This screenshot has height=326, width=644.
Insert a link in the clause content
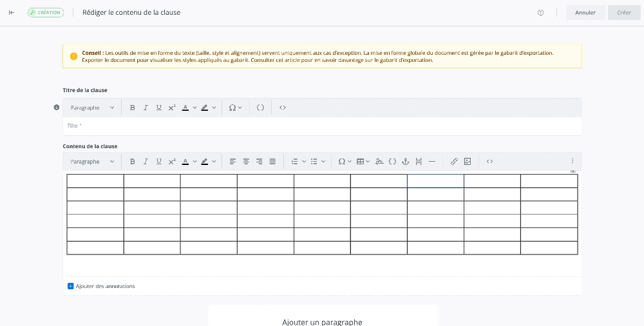[x=454, y=162]
